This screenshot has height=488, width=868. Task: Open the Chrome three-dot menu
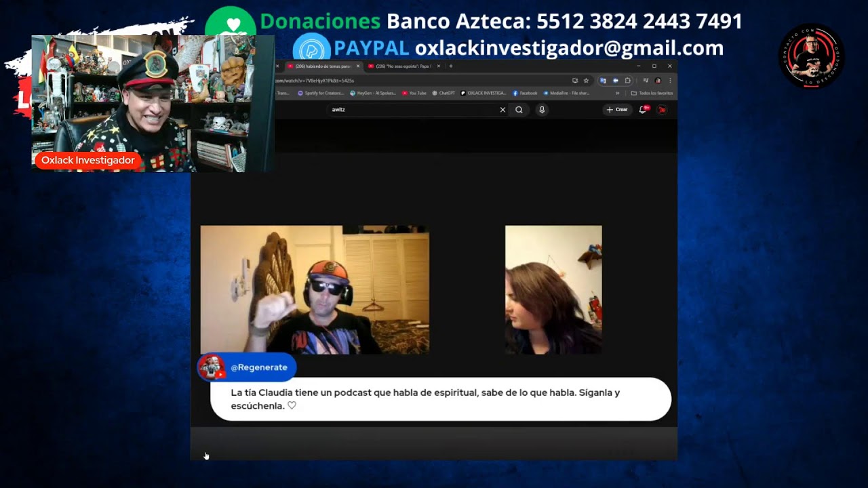(x=670, y=81)
